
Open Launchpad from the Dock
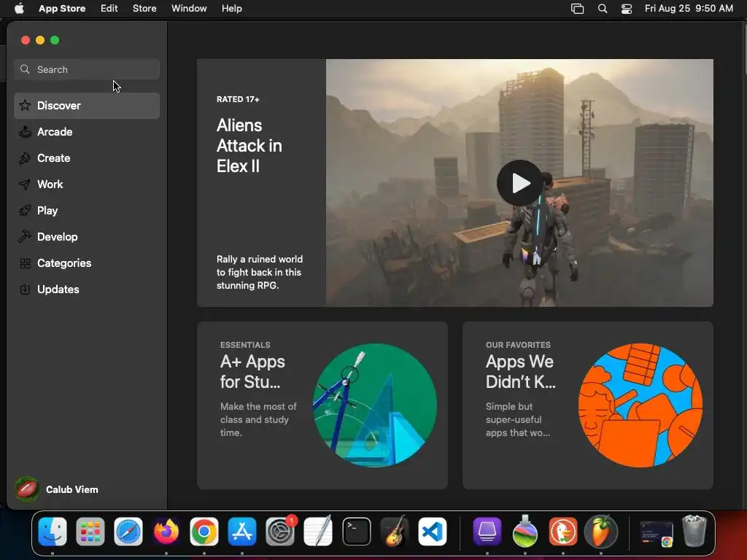click(90, 532)
